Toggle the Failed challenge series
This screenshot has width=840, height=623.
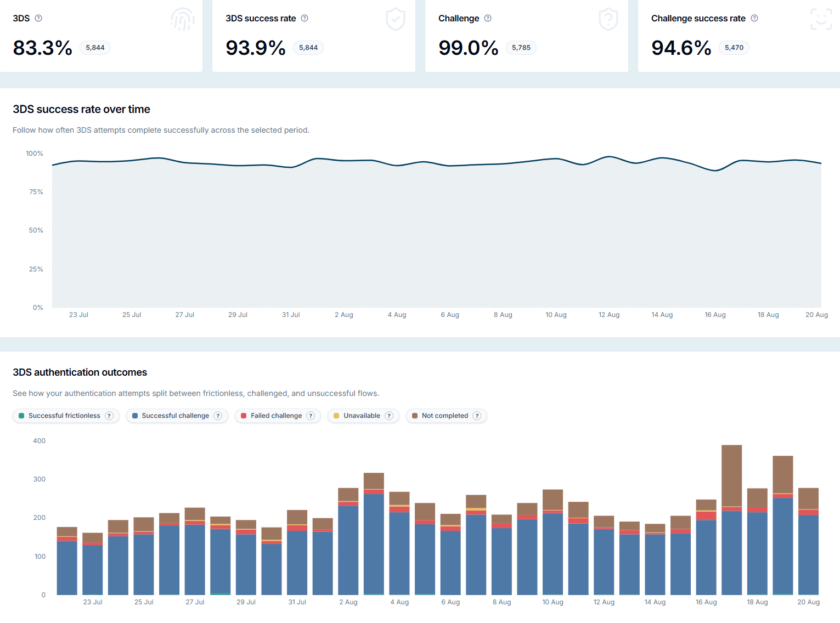[x=278, y=416]
